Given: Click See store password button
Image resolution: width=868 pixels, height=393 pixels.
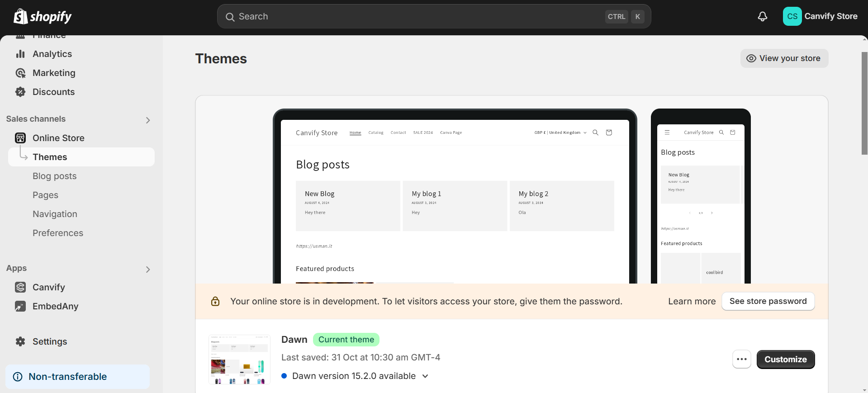Looking at the screenshot, I should pos(768,301).
